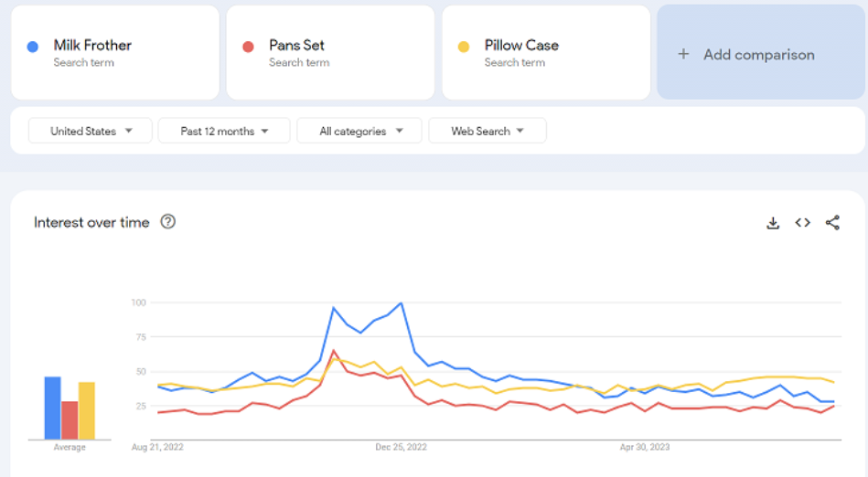Click the yellow Pillow Case average bar
The width and height of the screenshot is (868, 477).
click(x=87, y=410)
